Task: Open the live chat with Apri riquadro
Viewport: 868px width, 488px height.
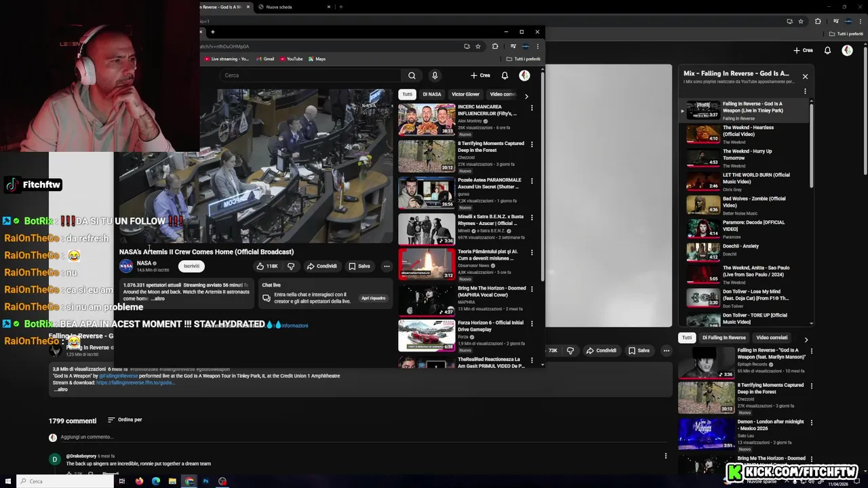Action: pos(373,298)
